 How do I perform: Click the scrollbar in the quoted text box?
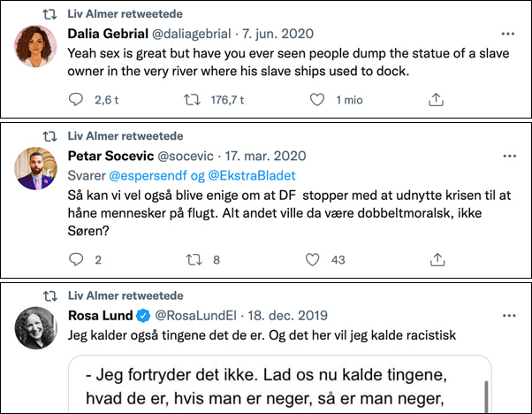coord(486,396)
